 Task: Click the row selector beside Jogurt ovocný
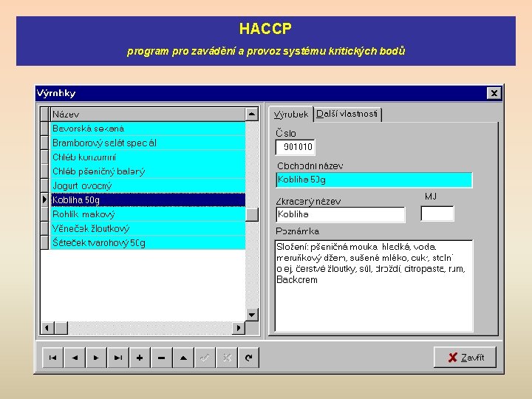[x=45, y=185]
